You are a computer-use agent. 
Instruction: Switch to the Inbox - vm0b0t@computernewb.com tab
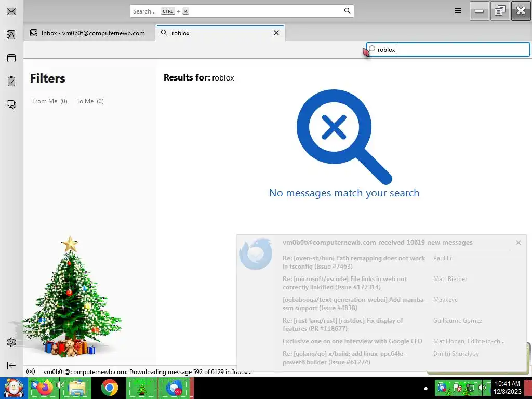(89, 33)
